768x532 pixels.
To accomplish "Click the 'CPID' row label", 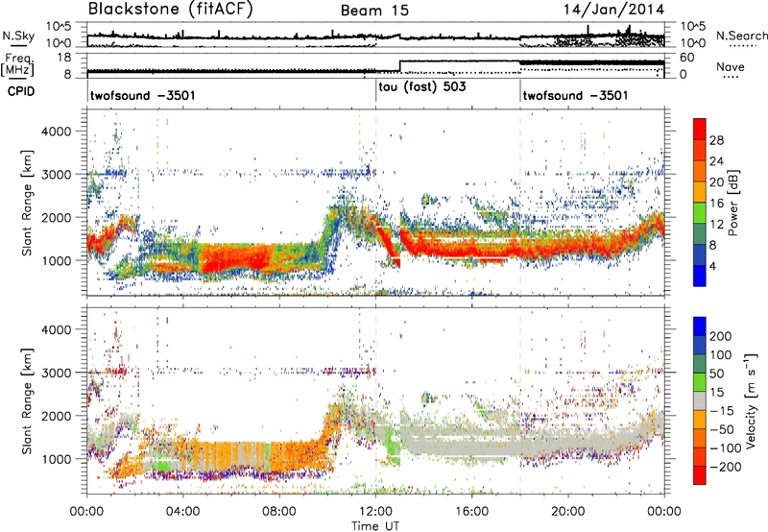I will pyautogui.click(x=21, y=91).
